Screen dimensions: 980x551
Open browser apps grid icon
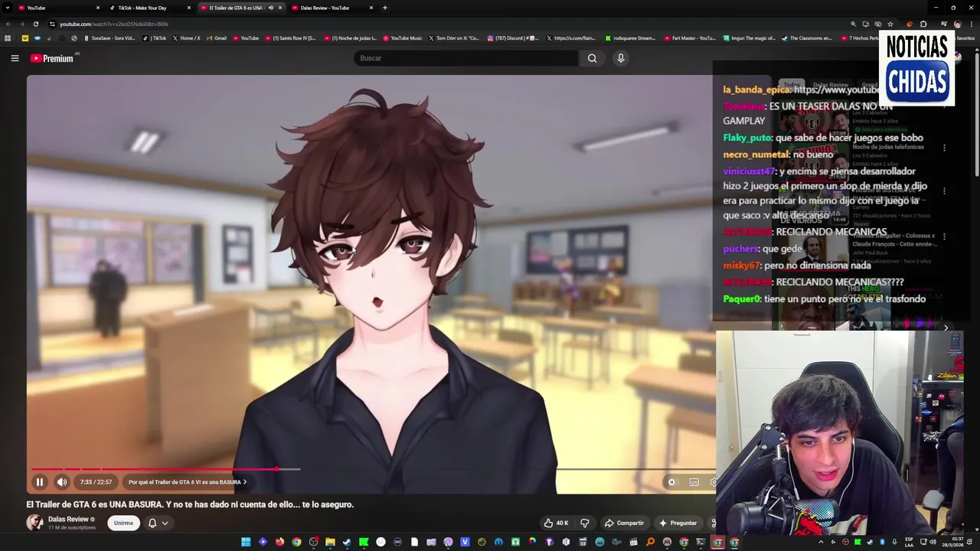[x=8, y=37]
